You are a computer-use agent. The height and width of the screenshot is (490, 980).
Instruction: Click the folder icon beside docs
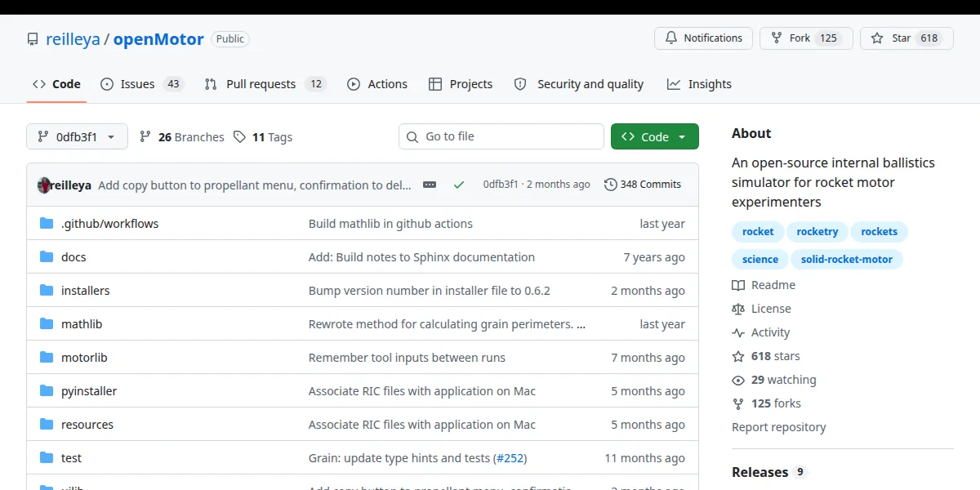click(x=47, y=257)
